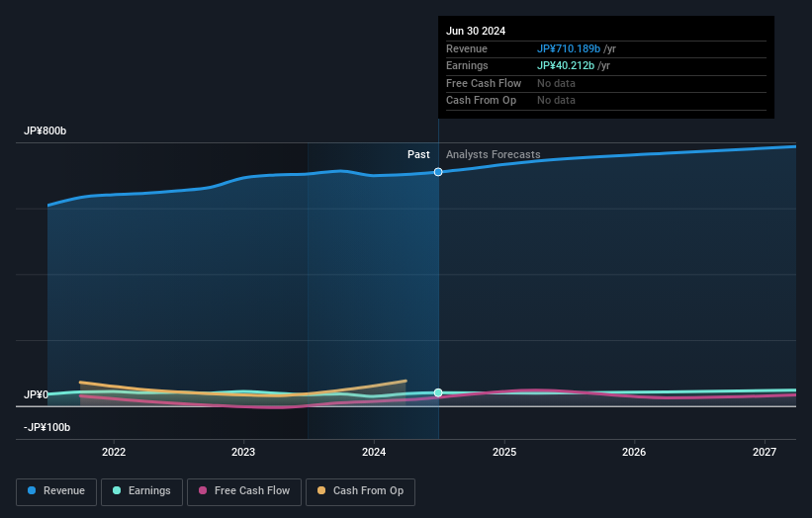Click the JP¥0 y-axis label

point(36,394)
